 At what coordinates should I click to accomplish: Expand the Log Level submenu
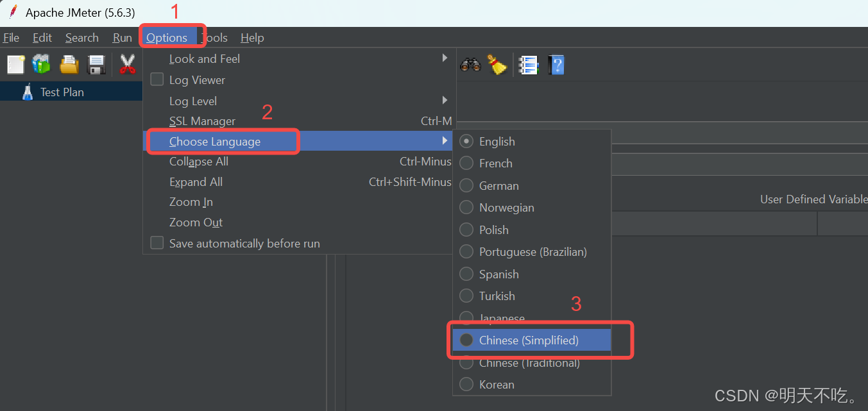[x=298, y=101]
